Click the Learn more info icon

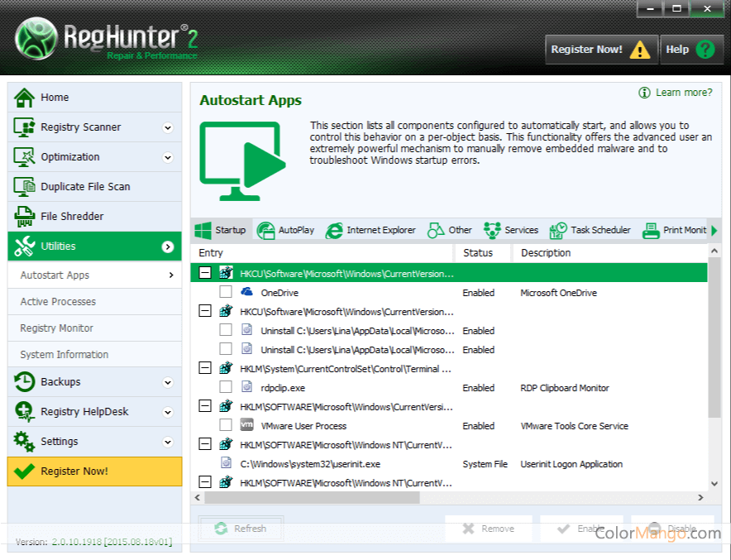click(x=644, y=93)
